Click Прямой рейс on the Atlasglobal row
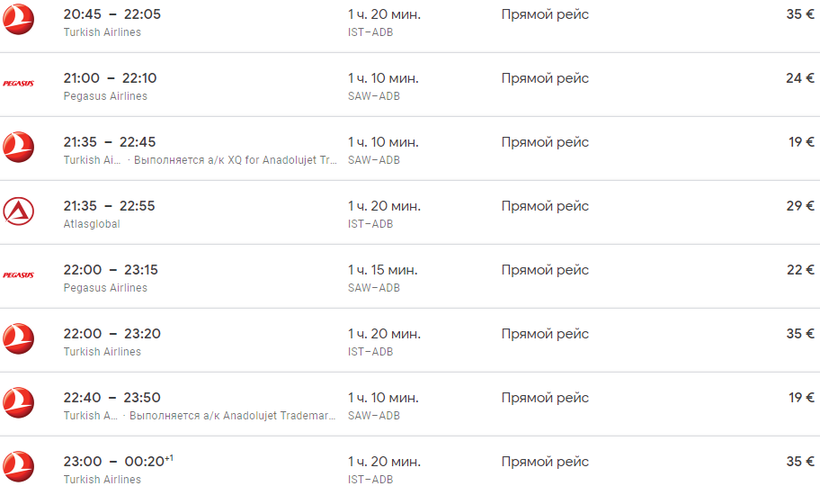Viewport: 820px width, 486px height. (x=545, y=206)
